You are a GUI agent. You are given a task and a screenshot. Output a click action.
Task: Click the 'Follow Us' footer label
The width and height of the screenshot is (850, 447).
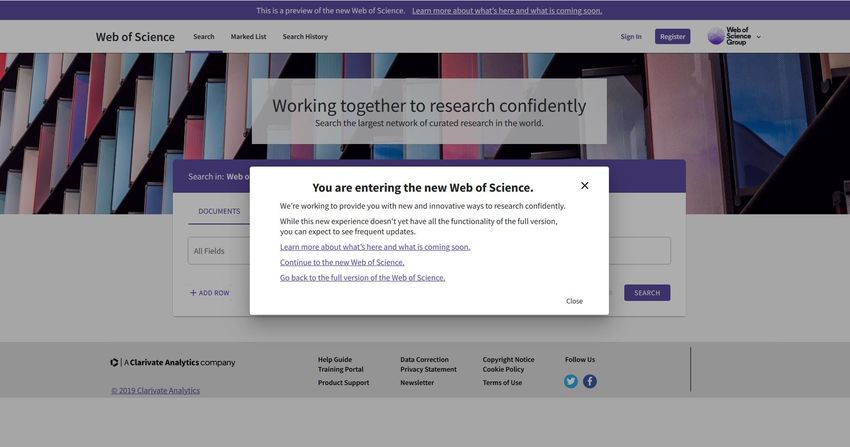click(579, 359)
